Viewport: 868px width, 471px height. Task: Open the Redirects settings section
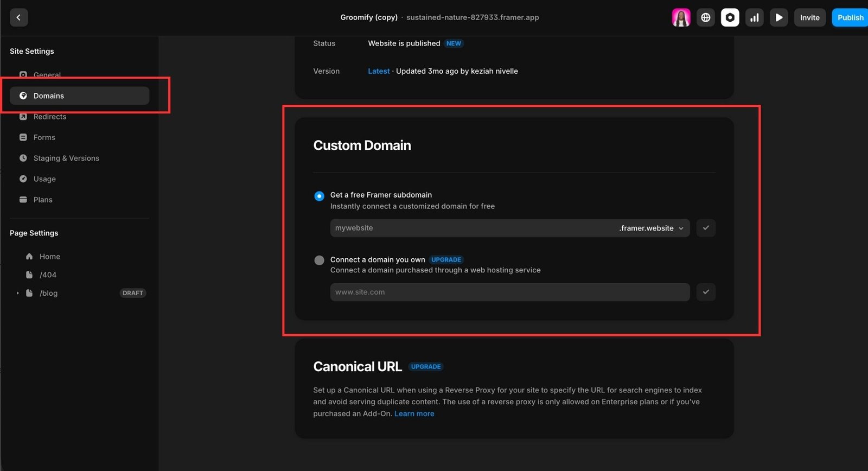tap(50, 117)
